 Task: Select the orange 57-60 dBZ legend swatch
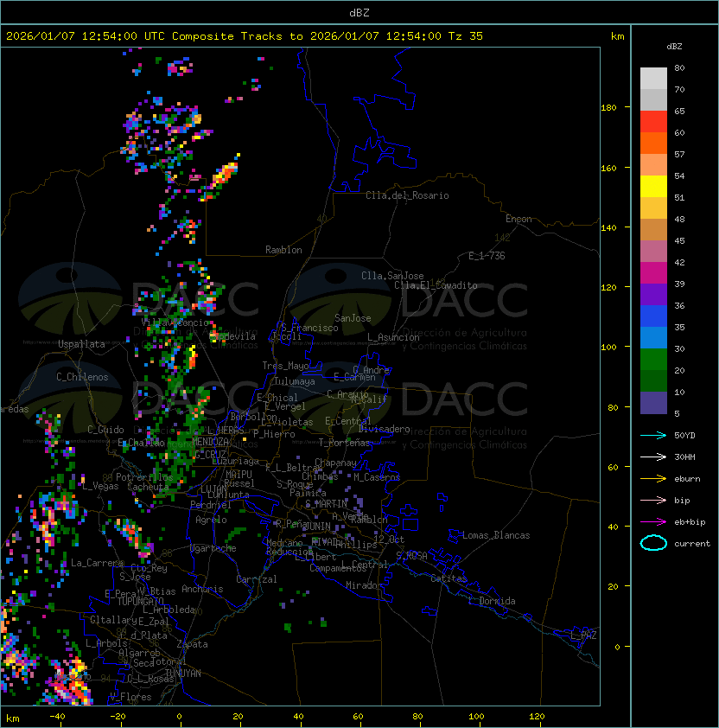(x=653, y=144)
